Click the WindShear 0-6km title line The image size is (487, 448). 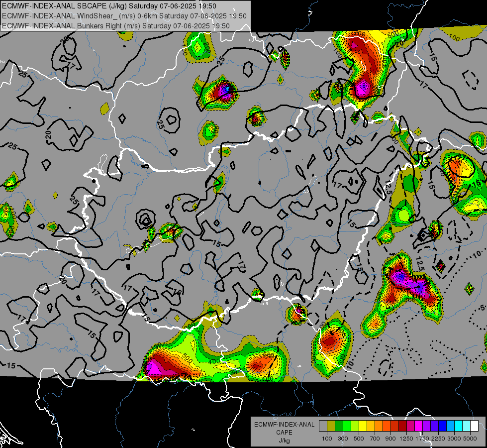124,16
